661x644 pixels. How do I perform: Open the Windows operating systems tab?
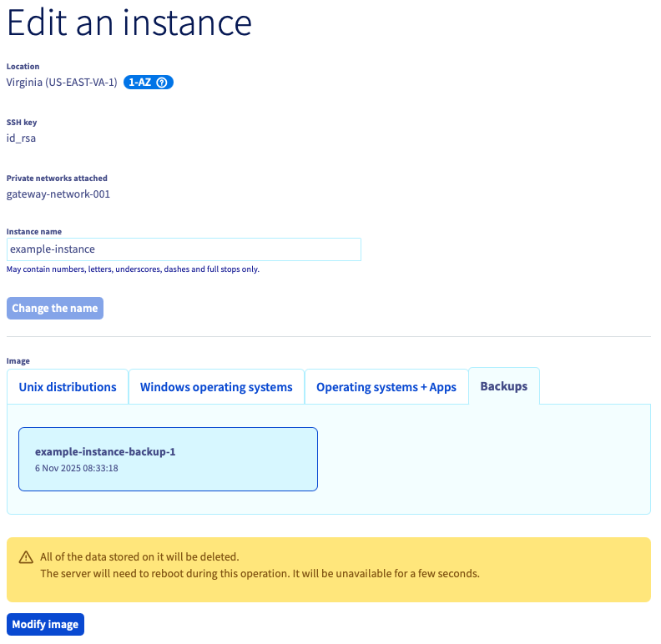216,387
